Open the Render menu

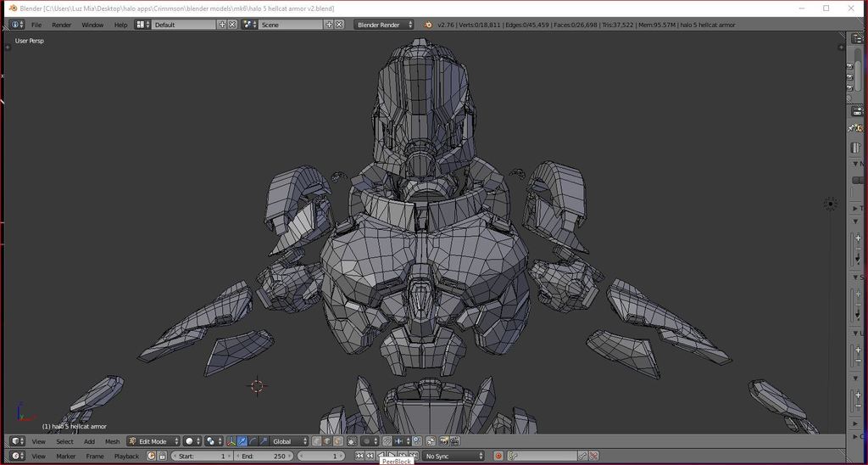coord(61,25)
